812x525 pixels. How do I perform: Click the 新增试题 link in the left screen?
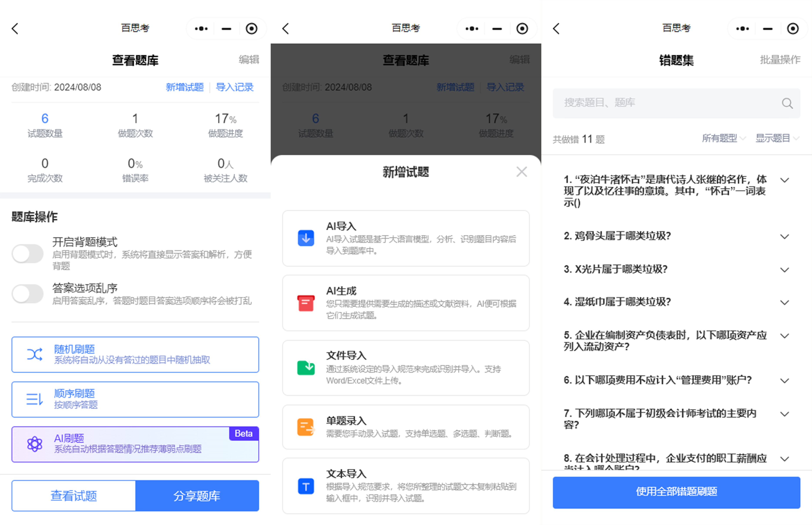tap(185, 87)
